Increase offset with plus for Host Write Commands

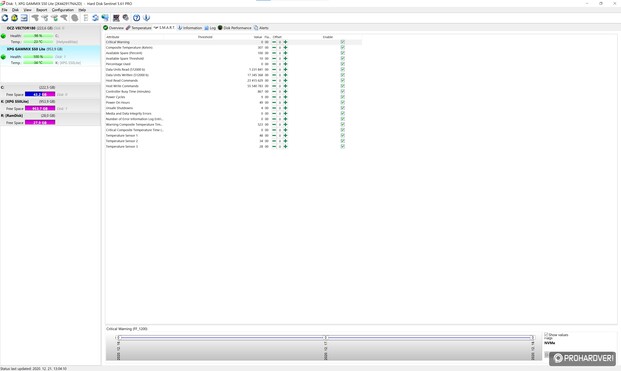(286, 86)
